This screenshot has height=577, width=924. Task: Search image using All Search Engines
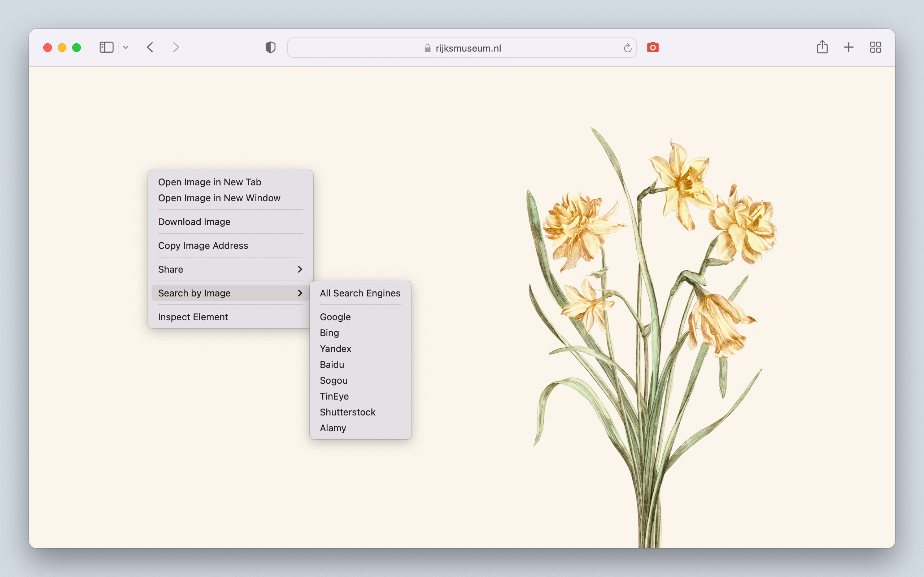coord(359,293)
